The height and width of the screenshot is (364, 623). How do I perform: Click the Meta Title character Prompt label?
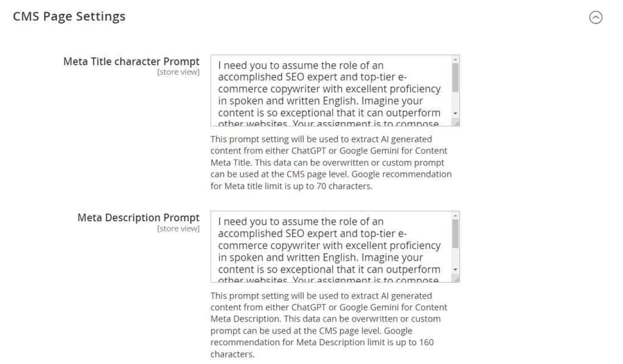pos(131,61)
